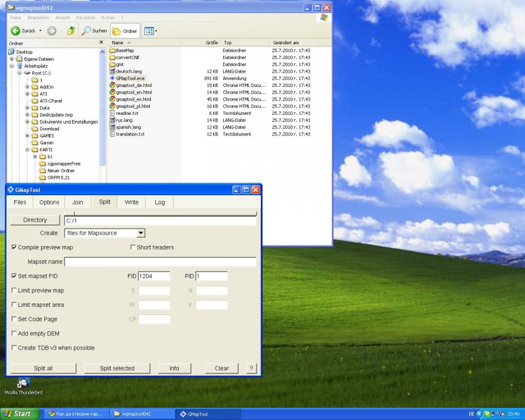Click the folder tree vertical scrollbar
This screenshot has height=420, width=525.
coord(102,109)
